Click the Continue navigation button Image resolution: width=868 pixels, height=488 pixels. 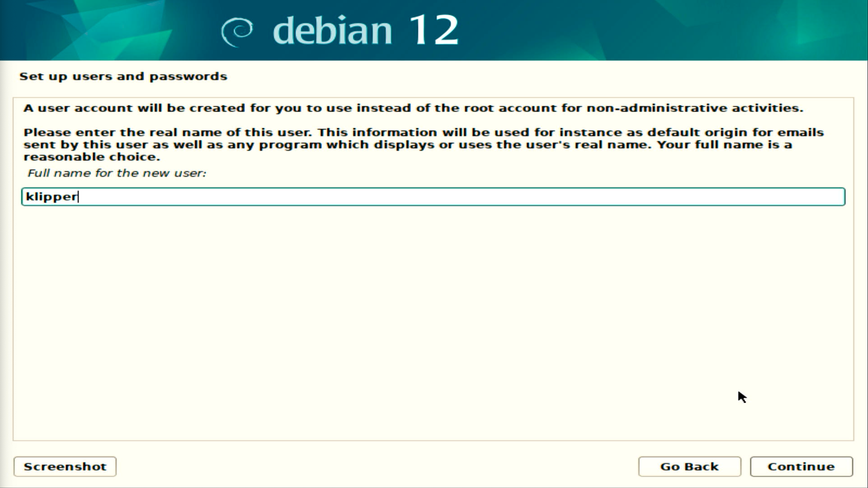coord(801,466)
